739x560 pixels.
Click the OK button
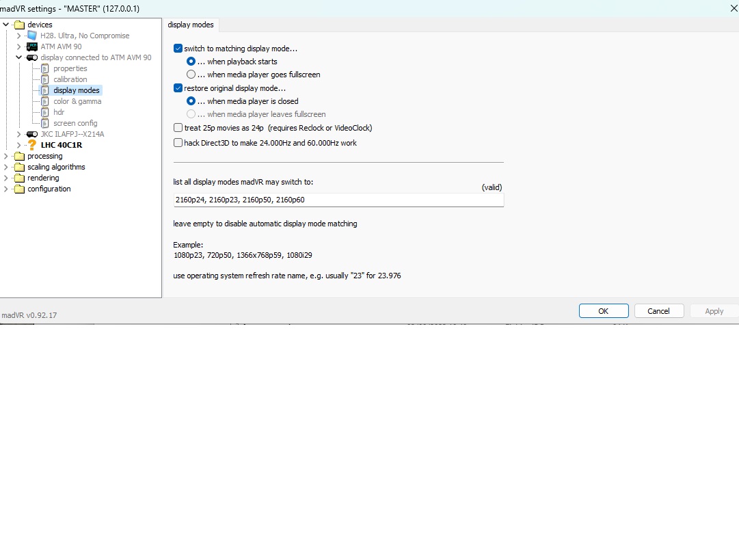click(603, 310)
